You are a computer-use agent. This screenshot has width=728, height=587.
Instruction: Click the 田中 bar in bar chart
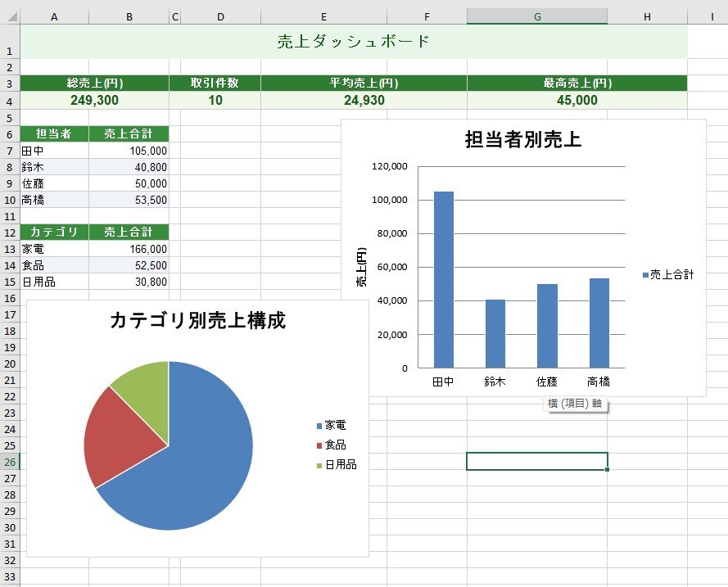[444, 280]
